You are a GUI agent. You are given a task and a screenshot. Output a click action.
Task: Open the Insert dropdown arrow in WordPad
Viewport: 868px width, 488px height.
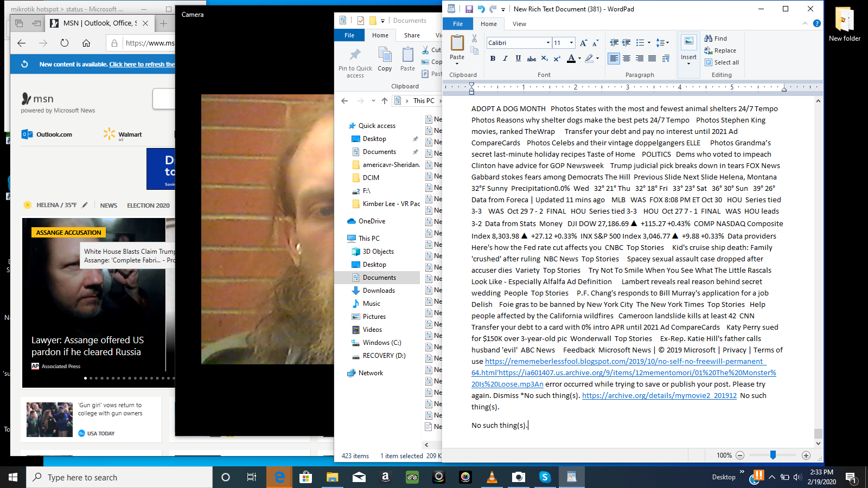[688, 63]
